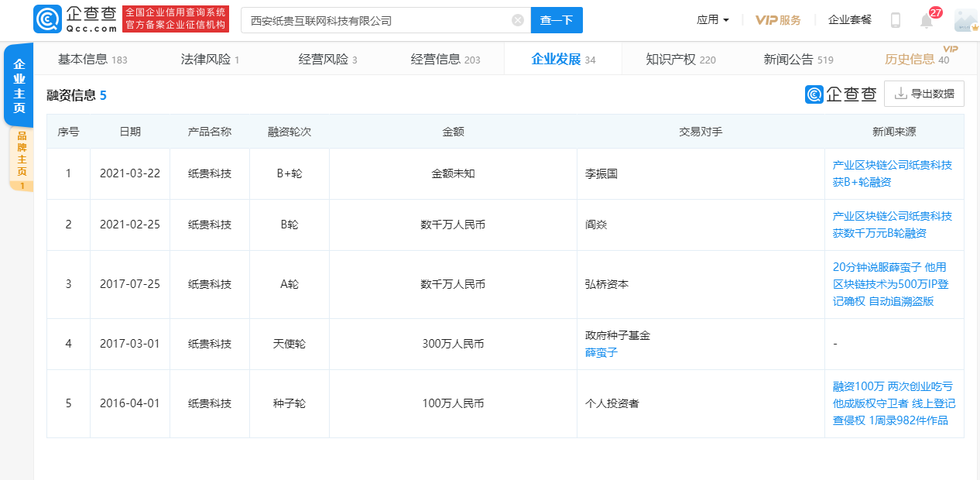Click the date 2017-07-25
Viewport: 980px width, 480px height.
coord(130,284)
